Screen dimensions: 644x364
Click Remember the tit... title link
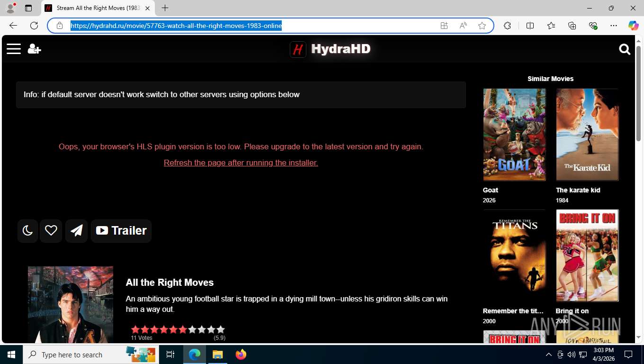pyautogui.click(x=513, y=311)
